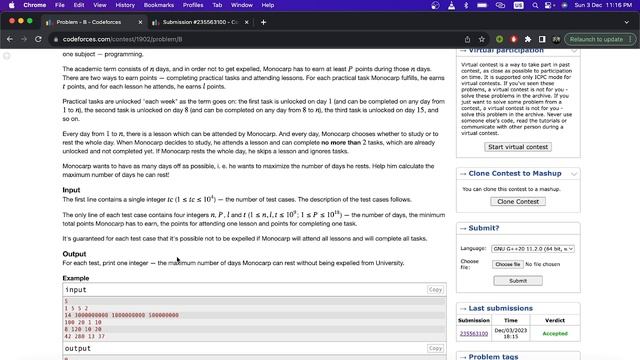Click the Example heading
This screenshot has width=640, height=360.
tap(76, 278)
